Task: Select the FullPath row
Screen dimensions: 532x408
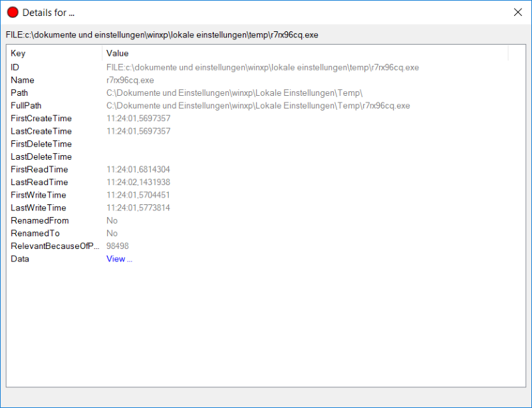Action: pos(26,106)
